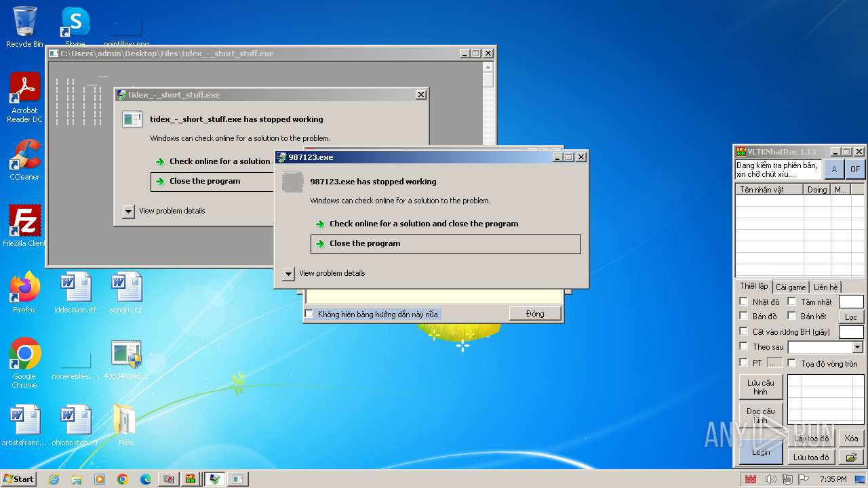Switch to VLTKNhatRac taskbar button

pyautogui.click(x=191, y=479)
